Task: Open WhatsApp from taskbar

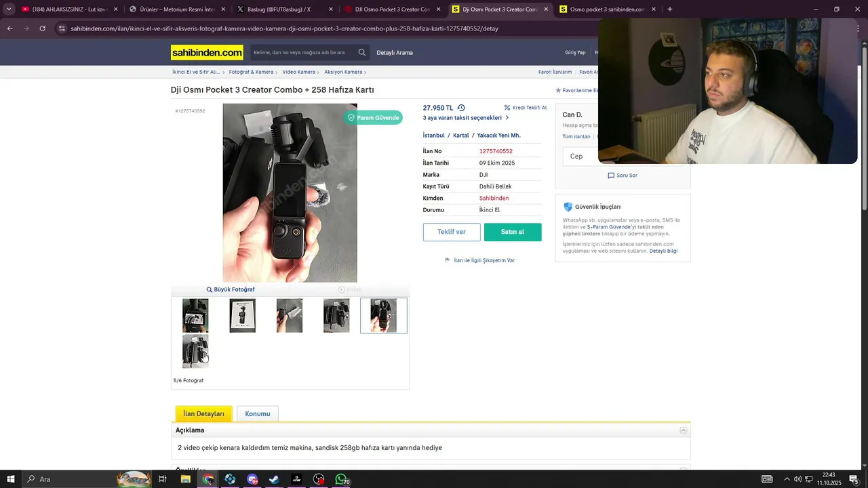Action: click(x=341, y=479)
